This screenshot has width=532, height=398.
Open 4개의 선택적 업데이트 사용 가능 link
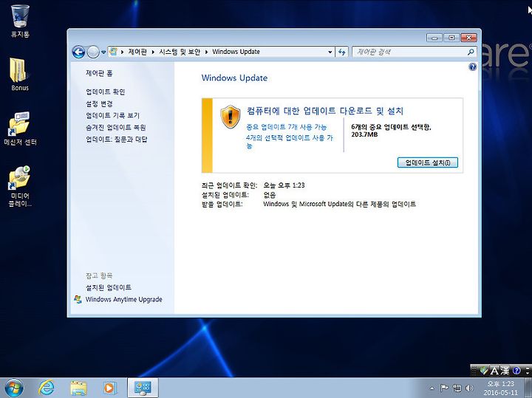pyautogui.click(x=290, y=142)
